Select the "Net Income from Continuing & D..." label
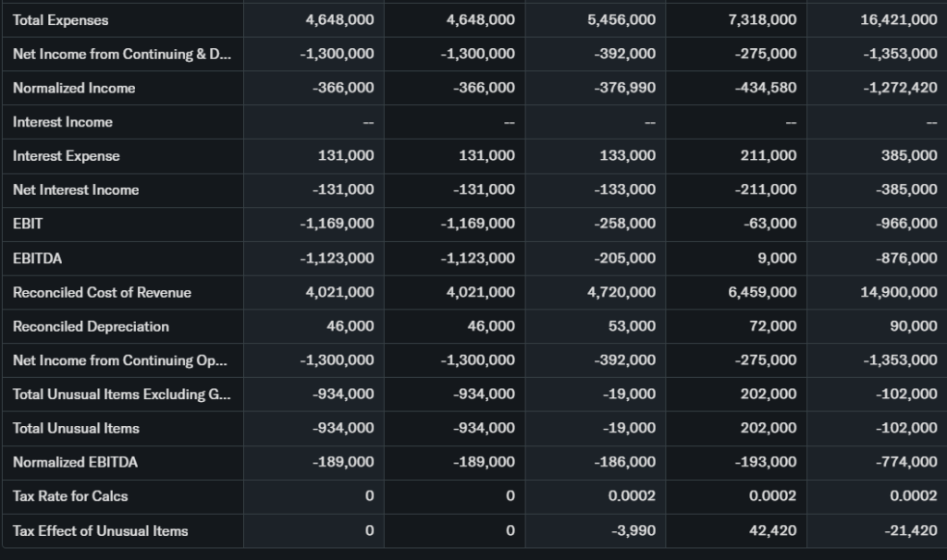Screen dimensions: 947x560 121,55
